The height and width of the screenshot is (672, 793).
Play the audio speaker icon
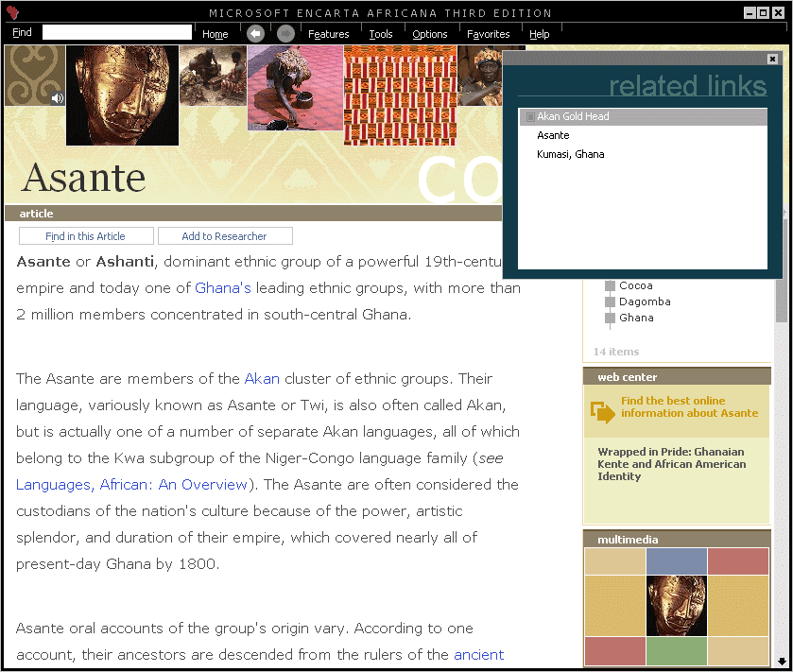point(58,98)
